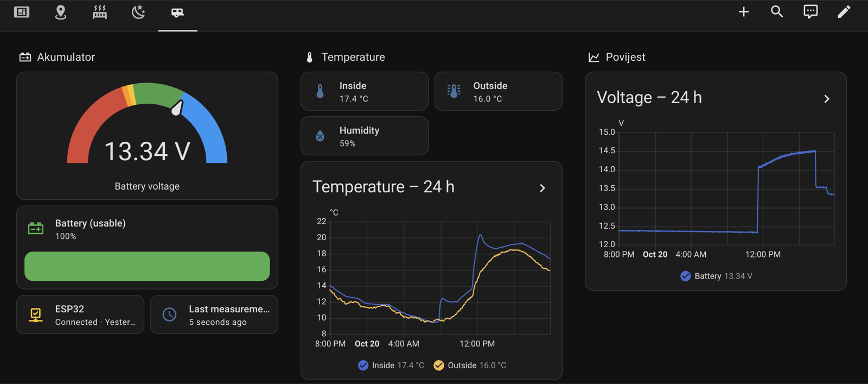The height and width of the screenshot is (384, 868).
Task: Select the camper van view tab
Action: pos(177,12)
